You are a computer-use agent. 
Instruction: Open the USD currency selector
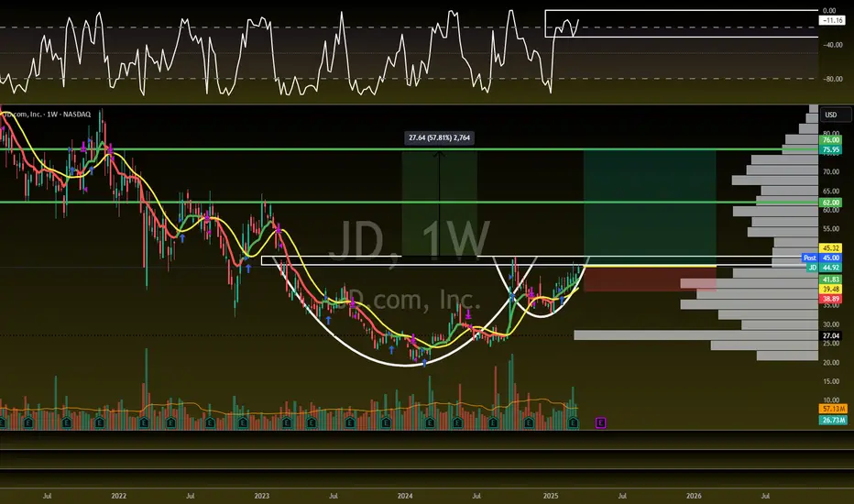pyautogui.click(x=836, y=115)
